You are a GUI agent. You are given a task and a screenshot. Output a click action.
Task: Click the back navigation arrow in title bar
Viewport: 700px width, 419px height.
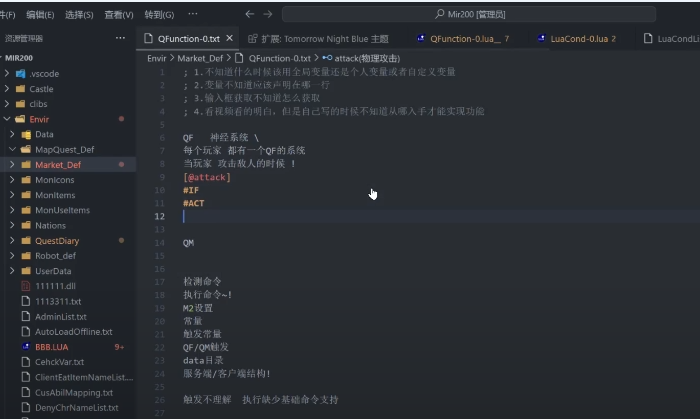247,15
